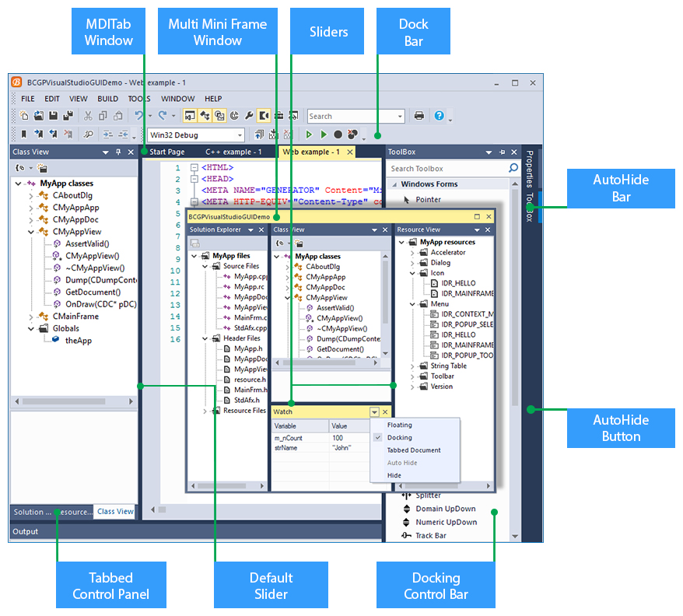Open the BUILD menu
The width and height of the screenshot is (683, 616).
(107, 99)
